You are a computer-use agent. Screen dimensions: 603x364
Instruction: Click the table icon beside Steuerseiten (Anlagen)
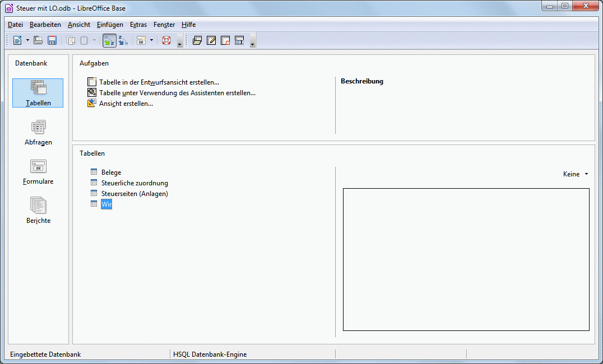[94, 193]
